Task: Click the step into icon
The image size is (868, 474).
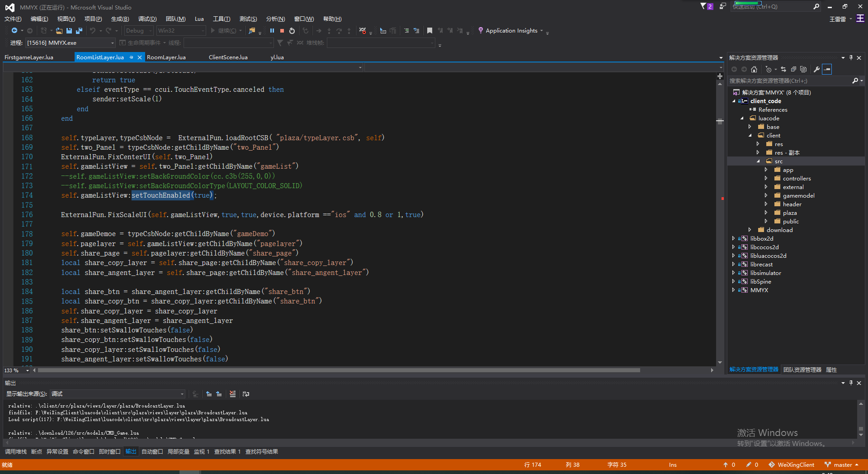Action: 329,31
